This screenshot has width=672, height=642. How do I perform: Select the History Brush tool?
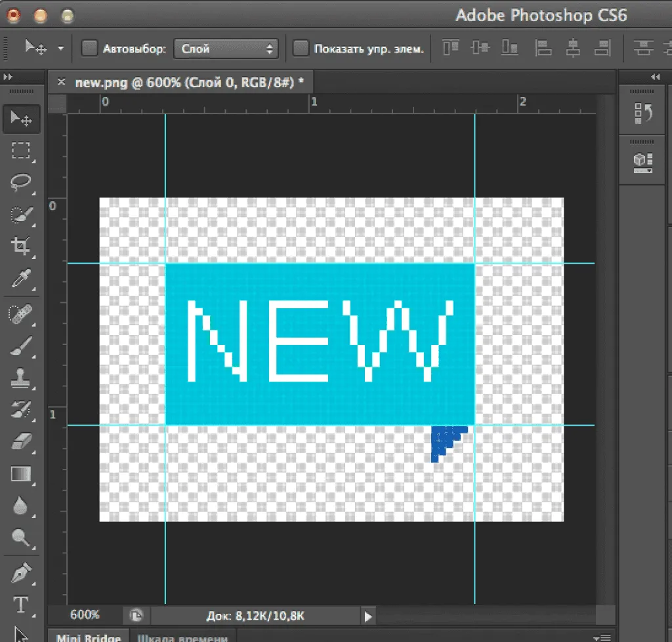(x=22, y=409)
